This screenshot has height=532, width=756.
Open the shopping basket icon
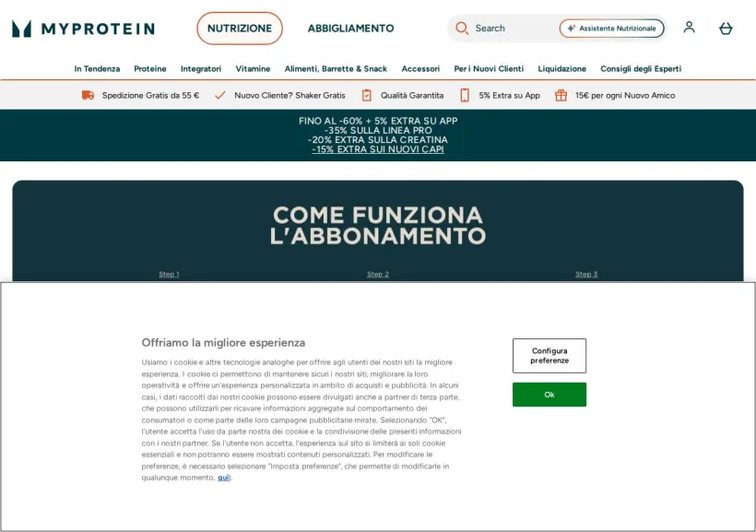[726, 29]
